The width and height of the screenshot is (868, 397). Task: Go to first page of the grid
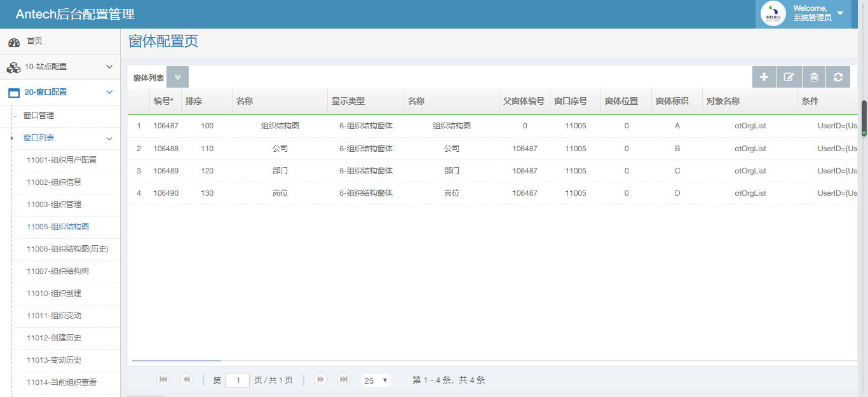(x=163, y=379)
